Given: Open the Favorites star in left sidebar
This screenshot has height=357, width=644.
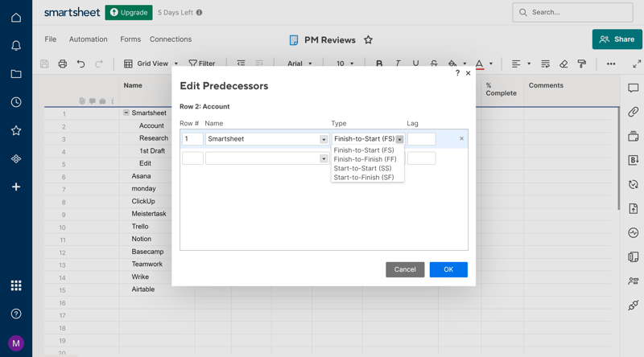Looking at the screenshot, I should [16, 130].
